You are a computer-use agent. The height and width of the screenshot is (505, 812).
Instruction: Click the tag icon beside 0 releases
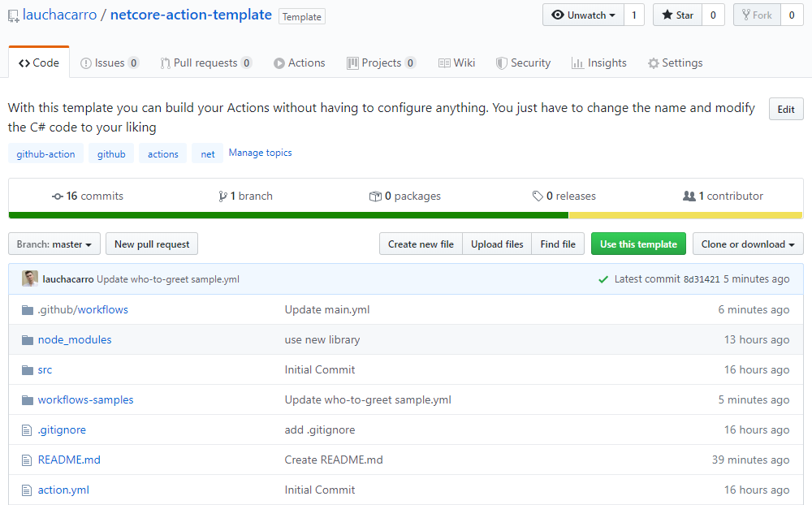coord(538,196)
